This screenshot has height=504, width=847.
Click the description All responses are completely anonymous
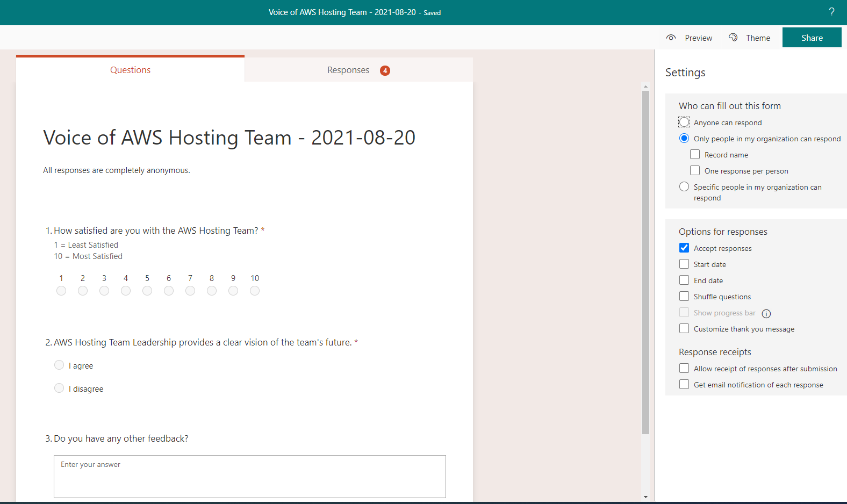pyautogui.click(x=117, y=170)
